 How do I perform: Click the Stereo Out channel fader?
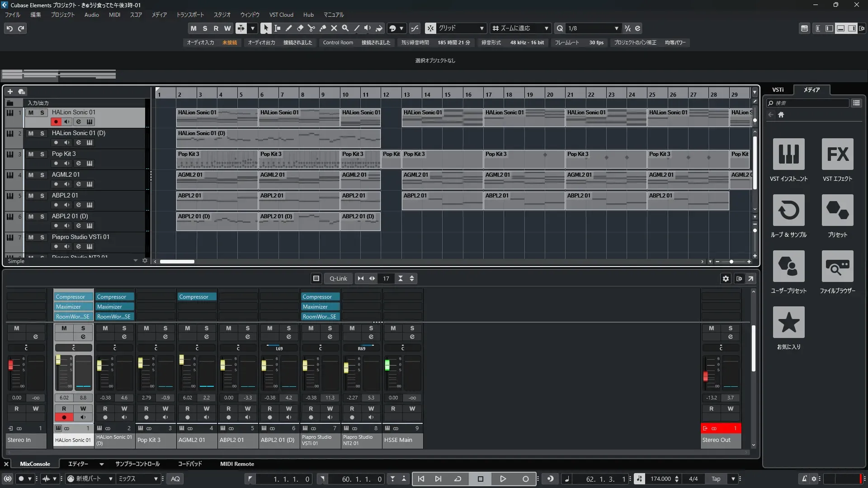tap(705, 376)
